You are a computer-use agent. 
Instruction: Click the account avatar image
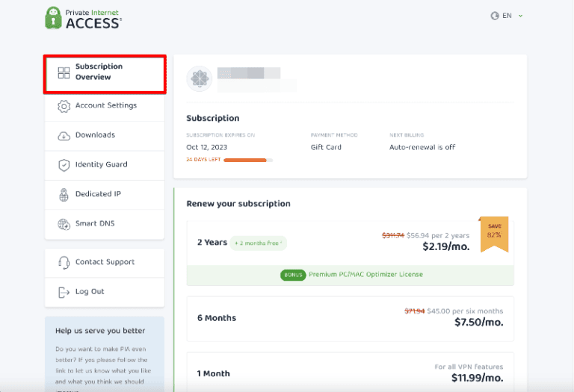199,79
